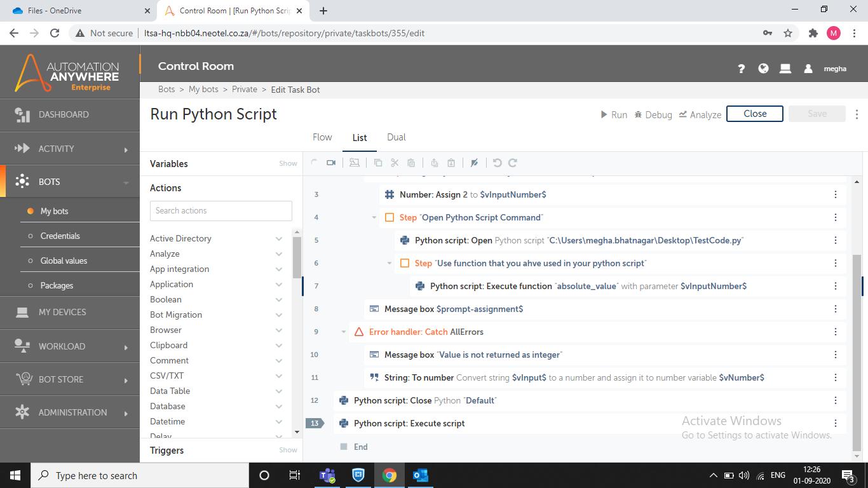Collapse the 'Open Python Script Command' step
This screenshot has height=488, width=868.
[374, 217]
